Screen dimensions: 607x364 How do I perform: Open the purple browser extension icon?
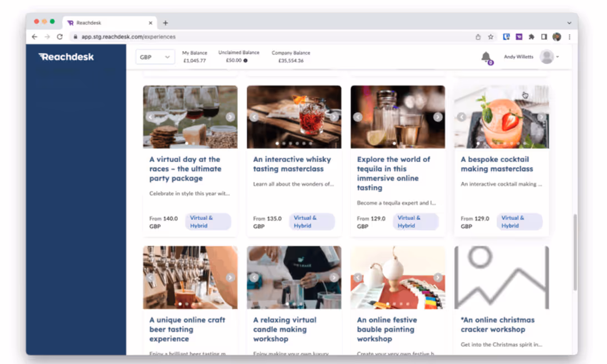[519, 37]
